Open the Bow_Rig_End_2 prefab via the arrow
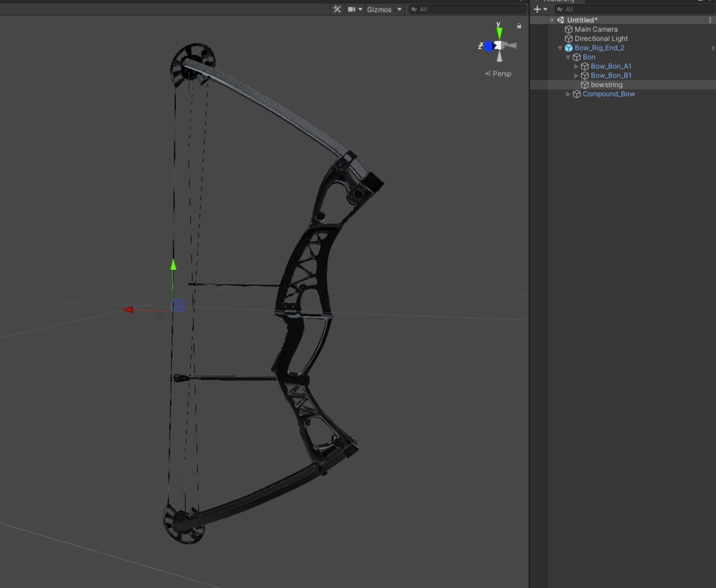The width and height of the screenshot is (716, 588). coord(713,48)
